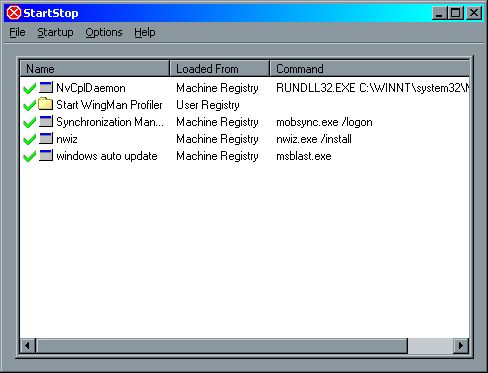Click Machine Registry in the nwiz row
The width and height of the screenshot is (488, 373).
point(217,139)
